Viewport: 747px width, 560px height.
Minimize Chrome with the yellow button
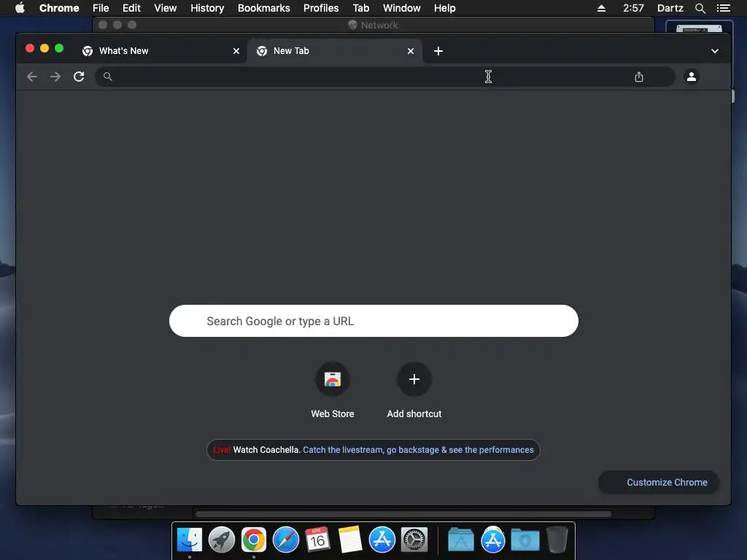(x=44, y=48)
